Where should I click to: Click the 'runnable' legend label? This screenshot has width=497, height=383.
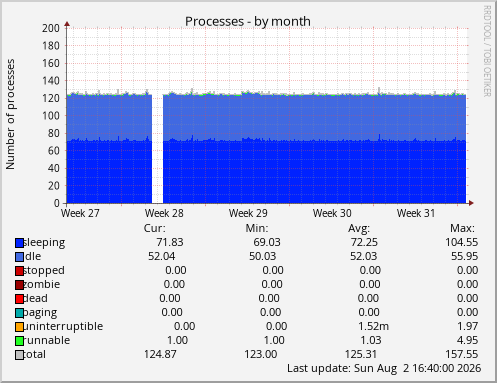coord(47,340)
